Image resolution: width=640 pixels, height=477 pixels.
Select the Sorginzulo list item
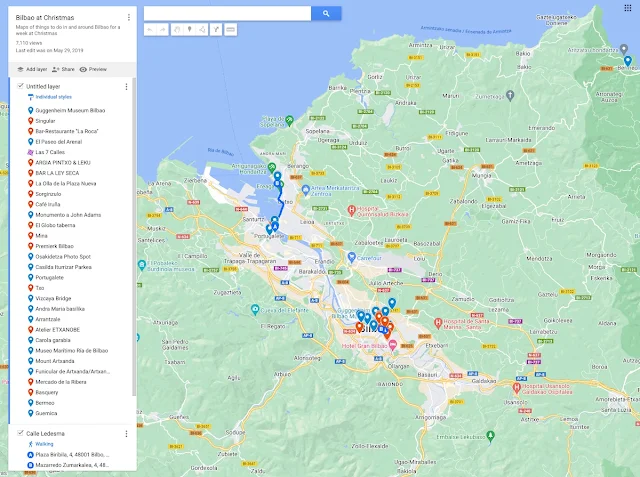pyautogui.click(x=48, y=194)
